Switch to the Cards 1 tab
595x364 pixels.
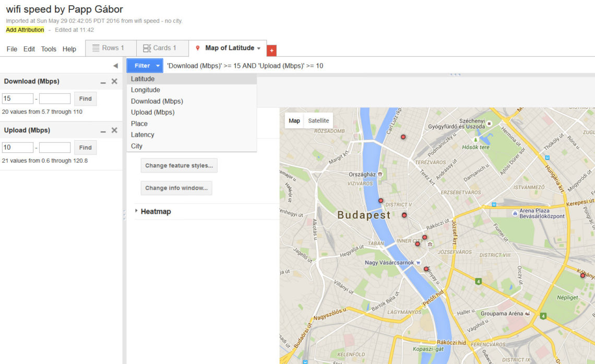162,48
